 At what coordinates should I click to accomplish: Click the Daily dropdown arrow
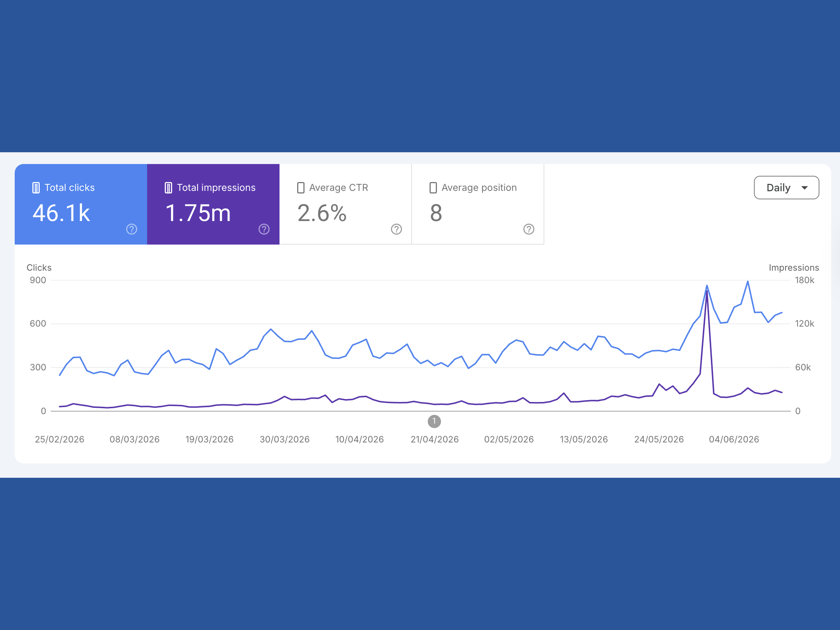[x=804, y=188]
